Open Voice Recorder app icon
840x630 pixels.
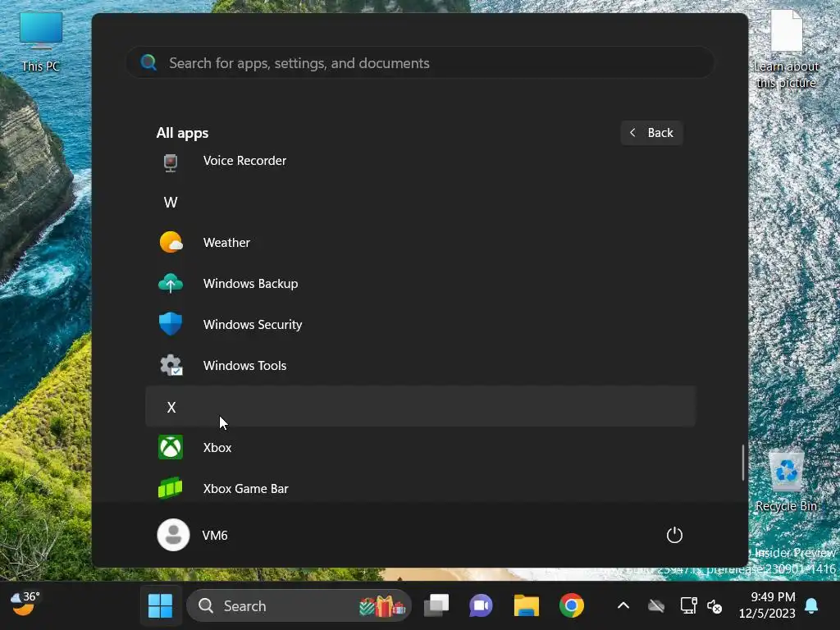pyautogui.click(x=171, y=162)
